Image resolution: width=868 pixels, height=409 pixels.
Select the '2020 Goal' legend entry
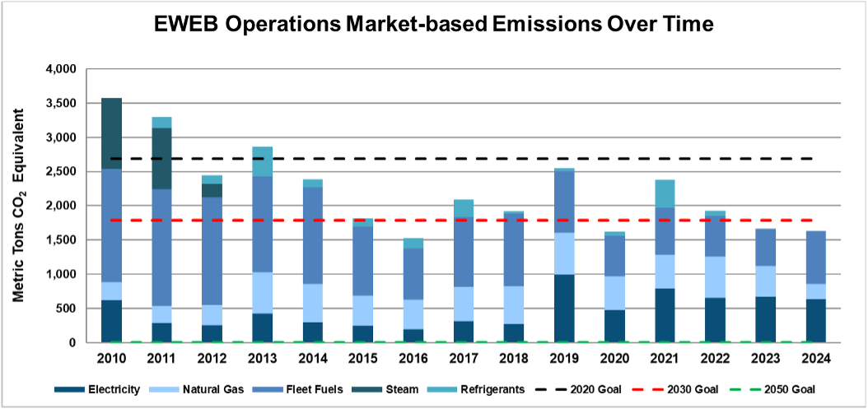(579, 389)
